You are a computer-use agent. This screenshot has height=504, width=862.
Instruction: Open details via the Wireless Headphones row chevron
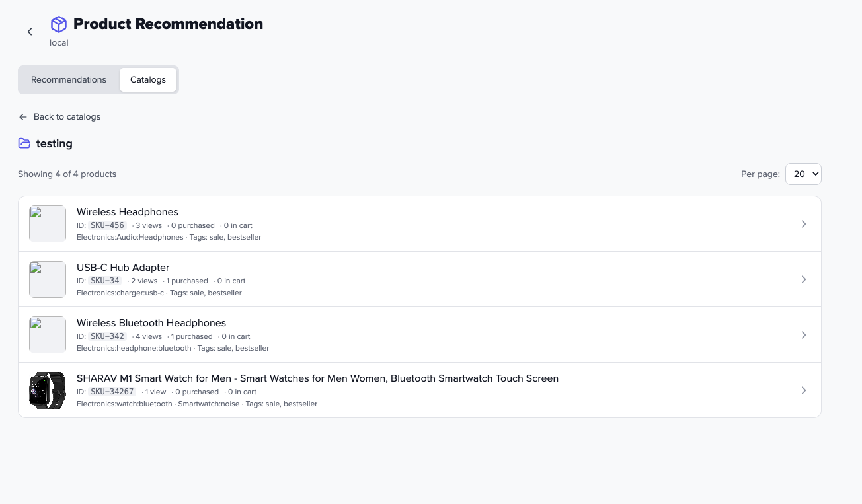(804, 223)
